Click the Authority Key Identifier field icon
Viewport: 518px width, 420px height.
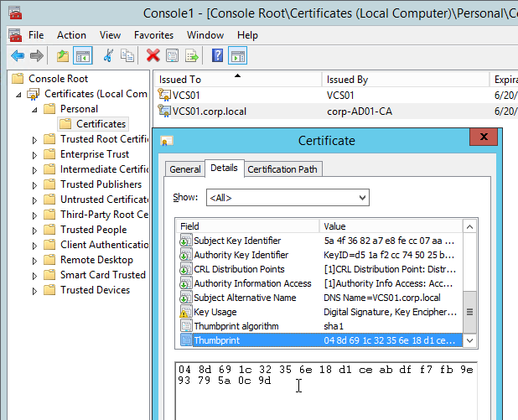186,255
